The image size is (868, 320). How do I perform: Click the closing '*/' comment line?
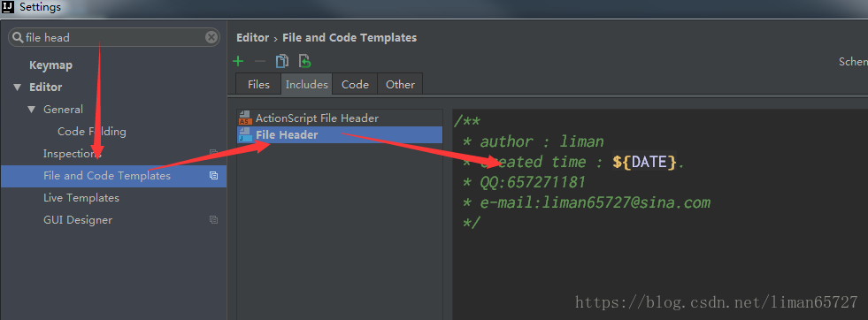point(472,224)
